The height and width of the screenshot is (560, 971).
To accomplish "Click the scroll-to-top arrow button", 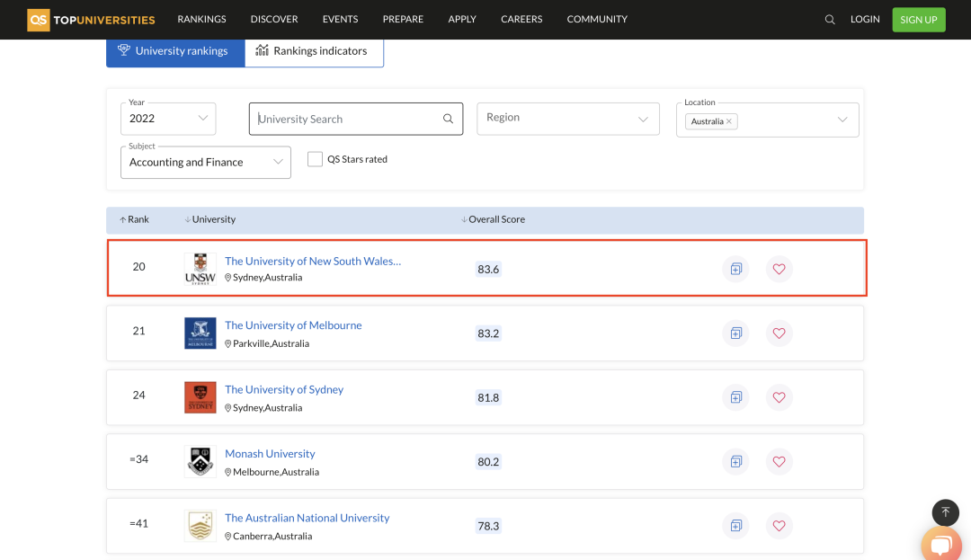I will pyautogui.click(x=946, y=512).
